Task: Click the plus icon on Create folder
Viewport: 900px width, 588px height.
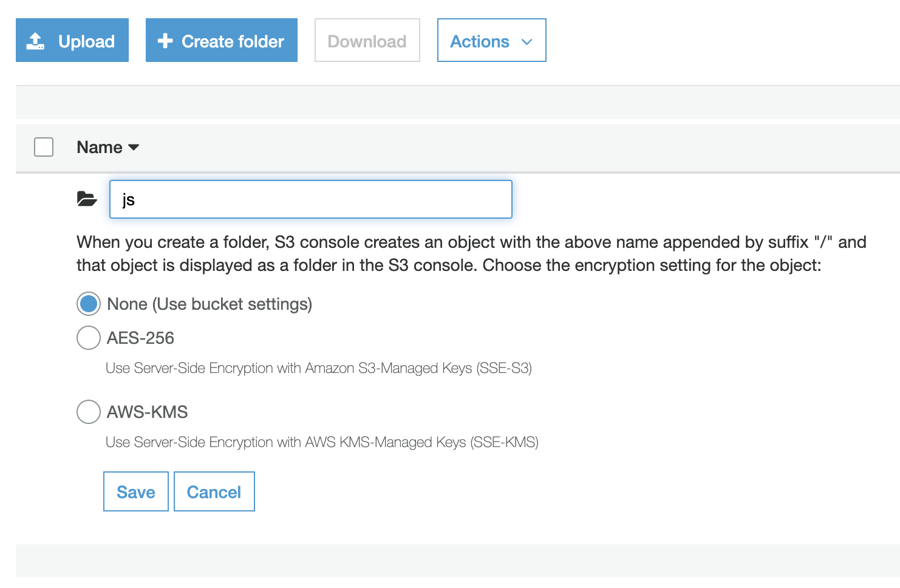Action: tap(165, 41)
